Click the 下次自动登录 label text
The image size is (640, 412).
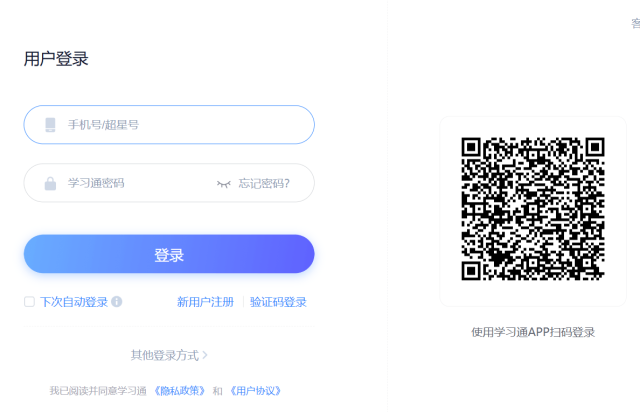(x=74, y=302)
